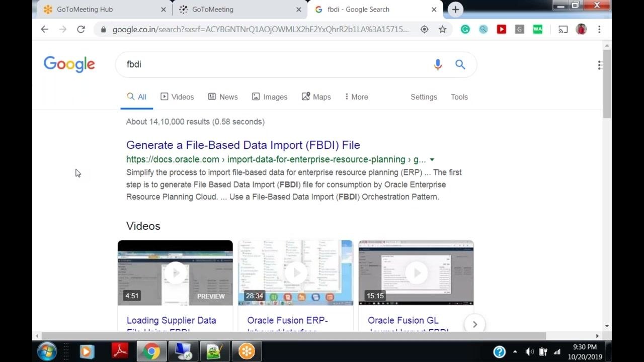This screenshot has height=362, width=644.
Task: Click the location access icon in address bar
Action: click(x=424, y=30)
